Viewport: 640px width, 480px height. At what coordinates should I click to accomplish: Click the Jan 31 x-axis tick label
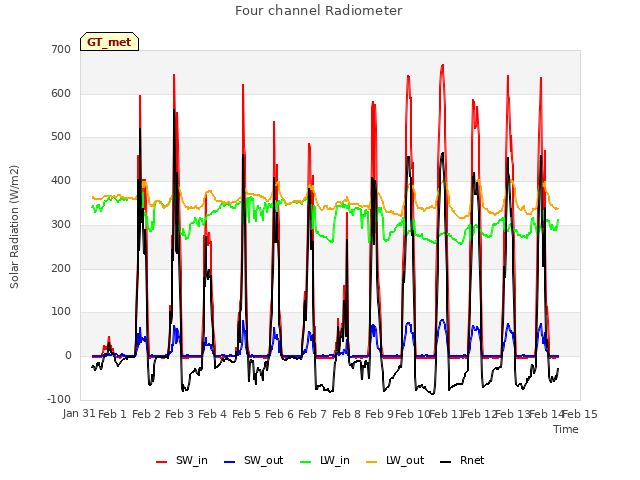(79, 414)
